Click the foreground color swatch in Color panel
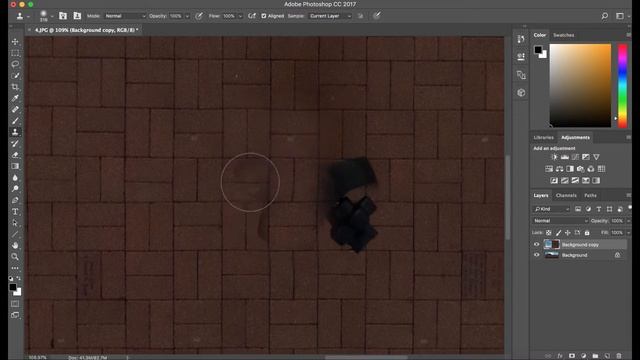 click(x=538, y=50)
